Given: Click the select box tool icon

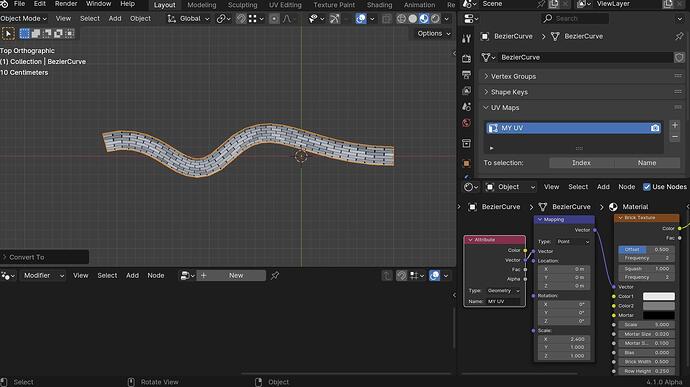Looking at the screenshot, I should click(x=8, y=33).
